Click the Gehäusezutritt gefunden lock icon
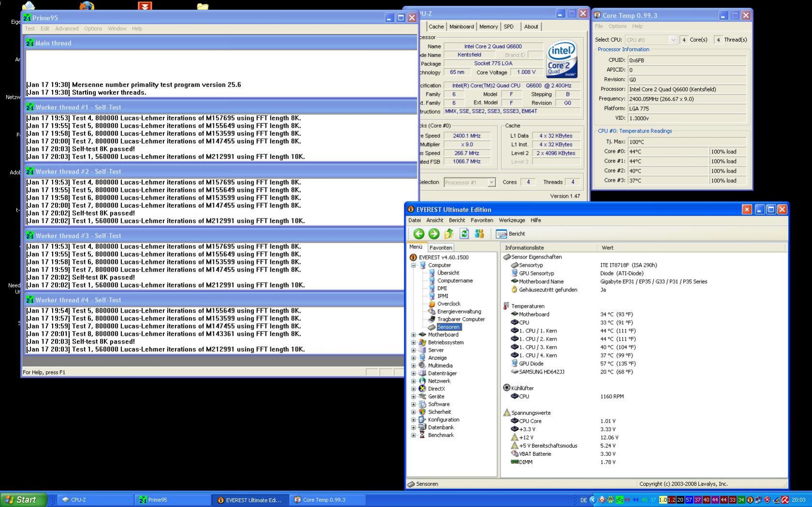The image size is (812, 507). coord(515,290)
